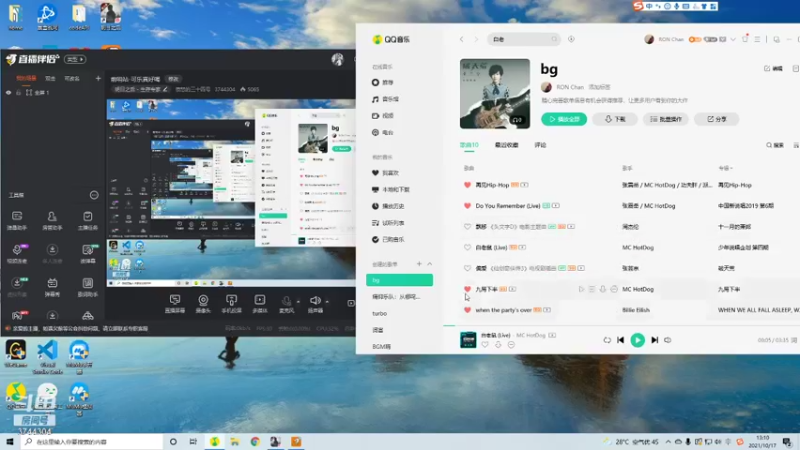Select the turbo playlist in the sidebar

tap(380, 314)
